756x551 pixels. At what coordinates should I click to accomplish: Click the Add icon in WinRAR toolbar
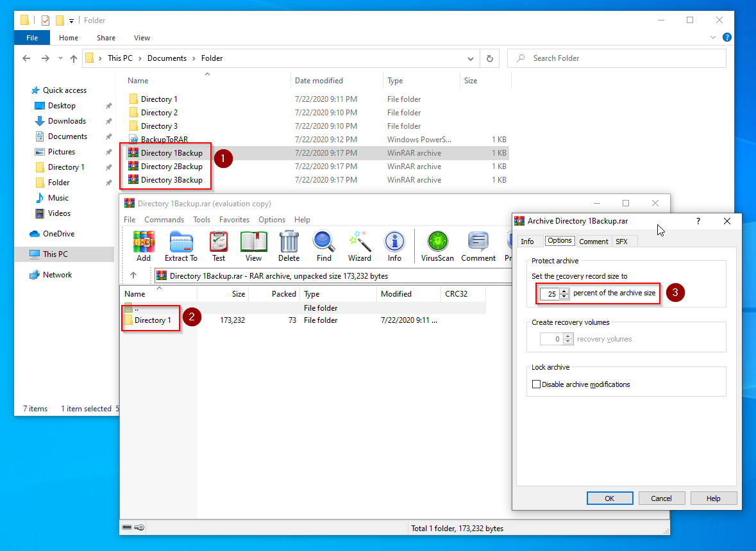tap(144, 246)
